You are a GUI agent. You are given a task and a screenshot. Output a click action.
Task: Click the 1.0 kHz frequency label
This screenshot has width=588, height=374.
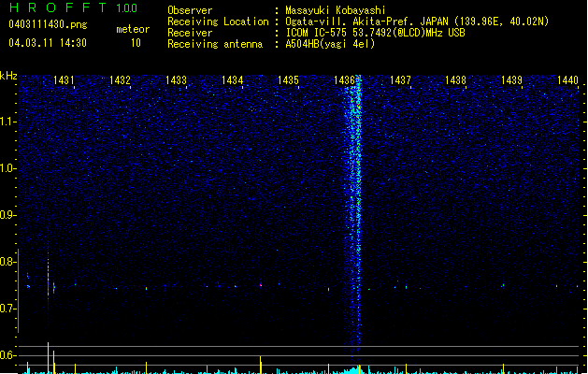click(7, 168)
